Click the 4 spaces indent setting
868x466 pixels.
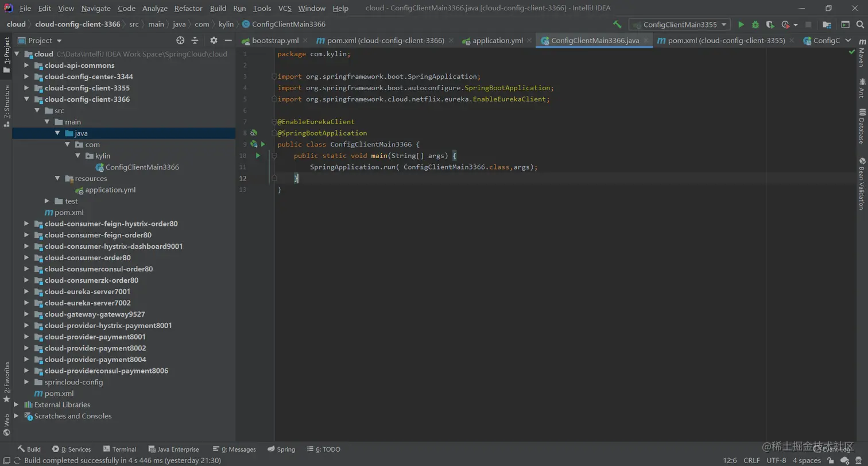point(807,460)
